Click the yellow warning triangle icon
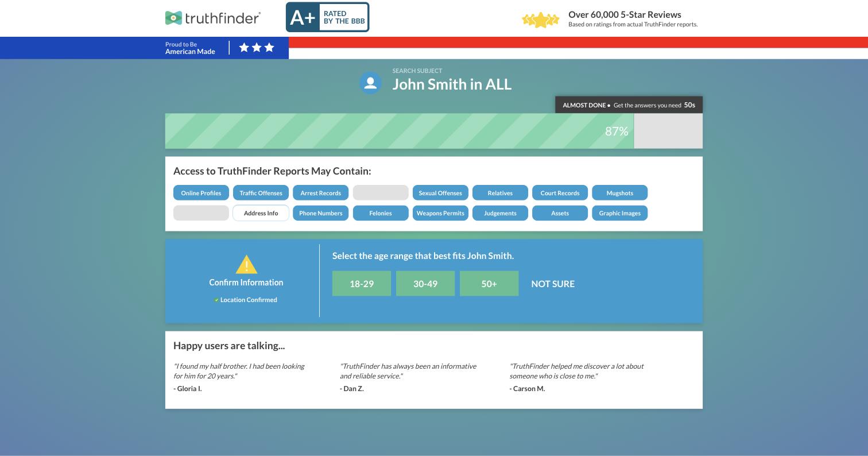Image resolution: width=868 pixels, height=456 pixels. (246, 264)
